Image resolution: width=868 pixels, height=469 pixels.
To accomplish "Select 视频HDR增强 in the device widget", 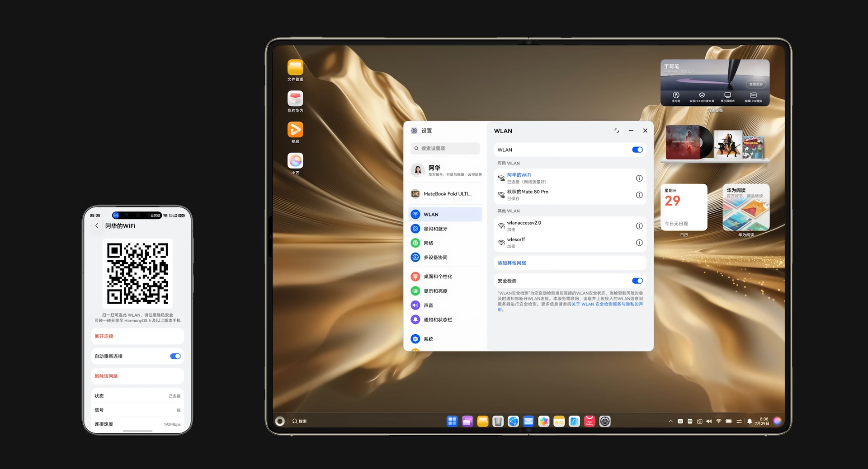I will click(x=753, y=97).
